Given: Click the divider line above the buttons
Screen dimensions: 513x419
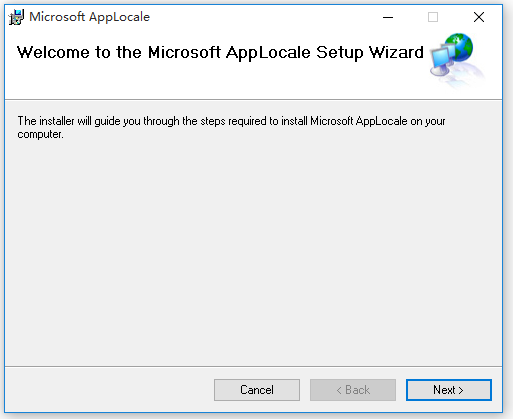Looking at the screenshot, I should click(x=253, y=366).
